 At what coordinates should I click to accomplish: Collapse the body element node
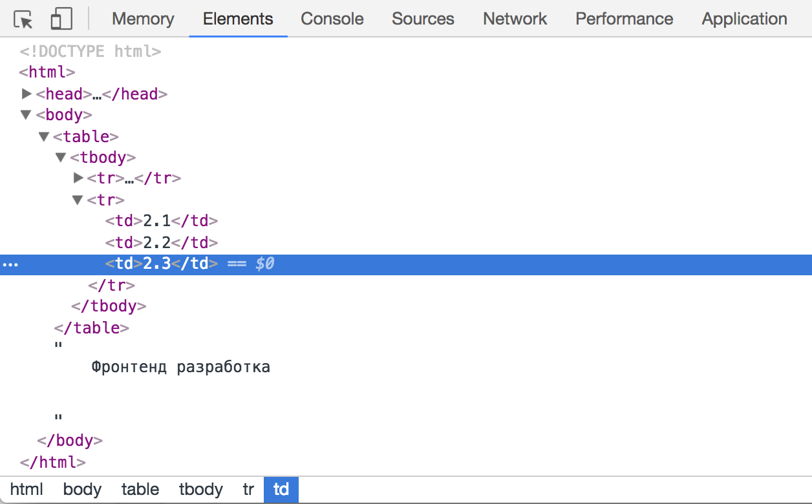click(27, 114)
